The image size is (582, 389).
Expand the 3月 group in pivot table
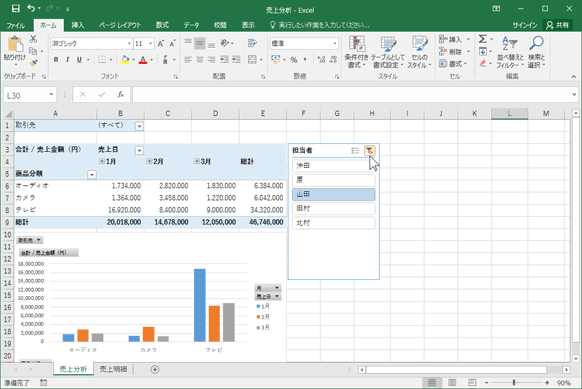197,161
